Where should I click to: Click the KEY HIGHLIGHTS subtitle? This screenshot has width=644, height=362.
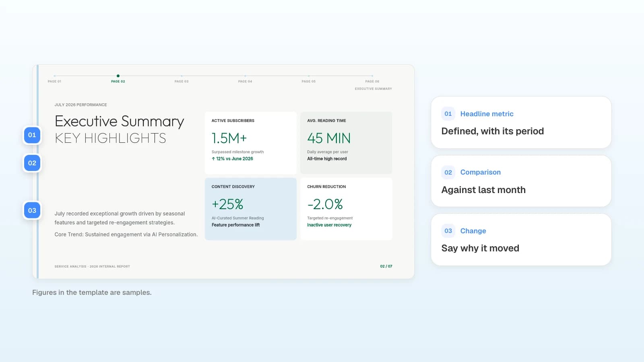coord(110,138)
